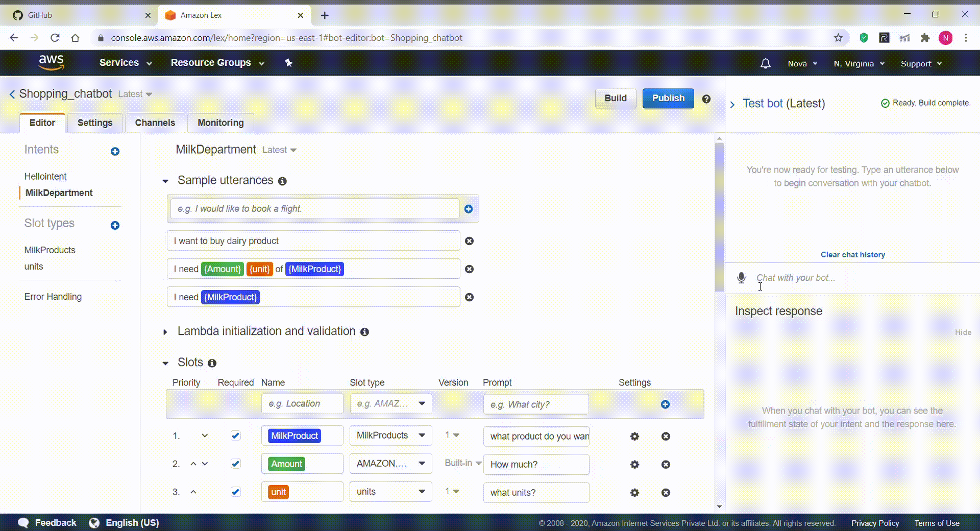Open settings gear for Amount slot
Screen dimensions: 980x531
634,464
